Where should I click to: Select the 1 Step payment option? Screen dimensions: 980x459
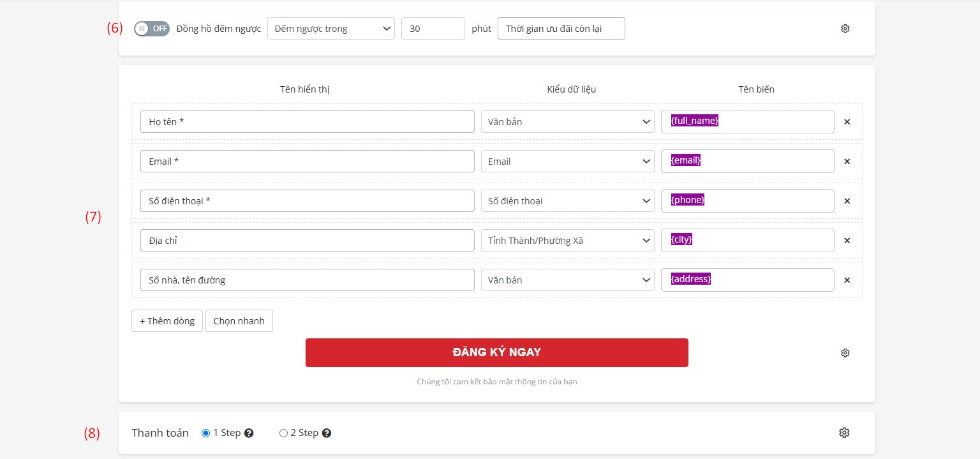click(205, 433)
